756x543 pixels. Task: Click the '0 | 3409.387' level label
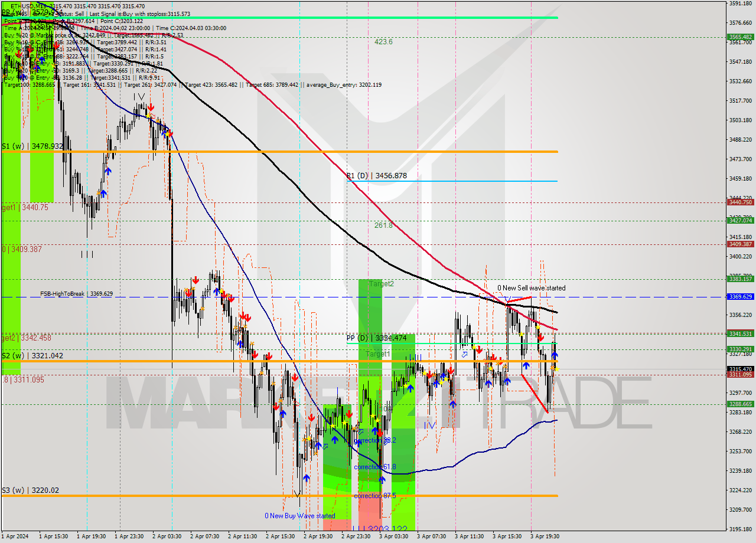(22, 249)
